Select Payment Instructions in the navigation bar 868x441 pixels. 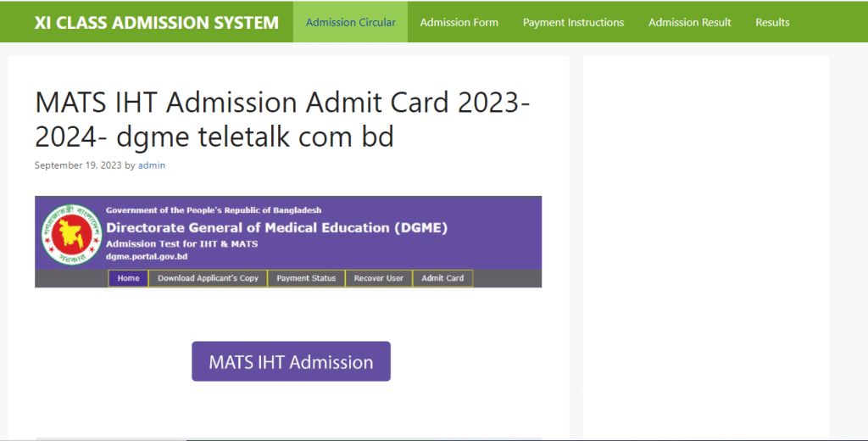[573, 22]
